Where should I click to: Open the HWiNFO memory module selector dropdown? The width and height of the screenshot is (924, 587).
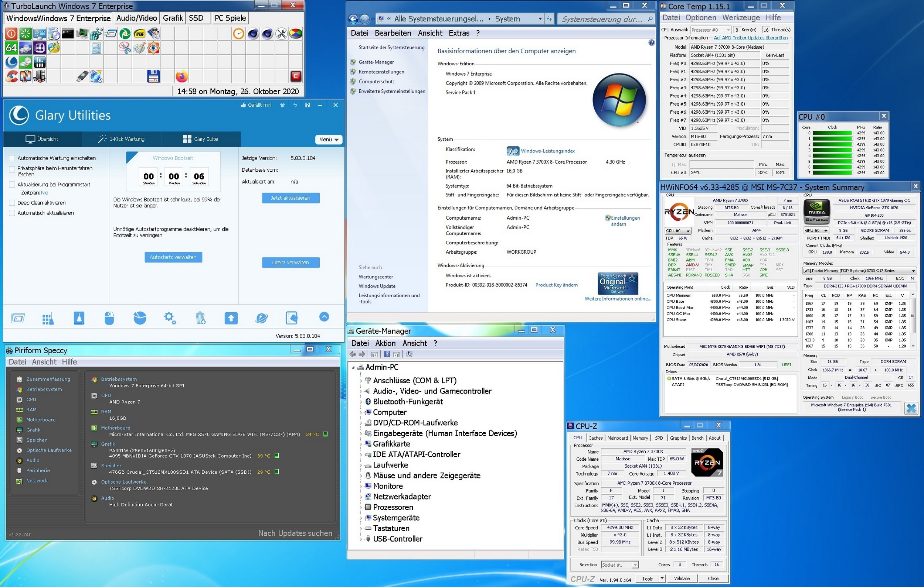tap(913, 271)
